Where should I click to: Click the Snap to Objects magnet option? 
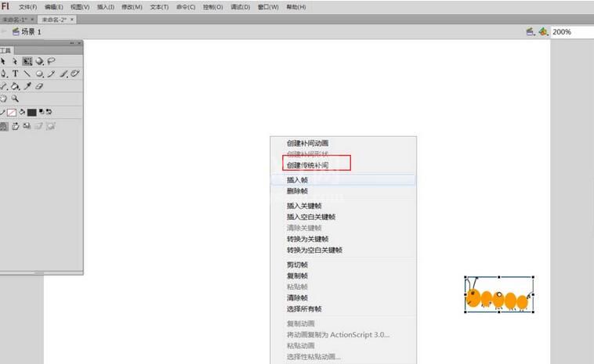click(x=3, y=127)
